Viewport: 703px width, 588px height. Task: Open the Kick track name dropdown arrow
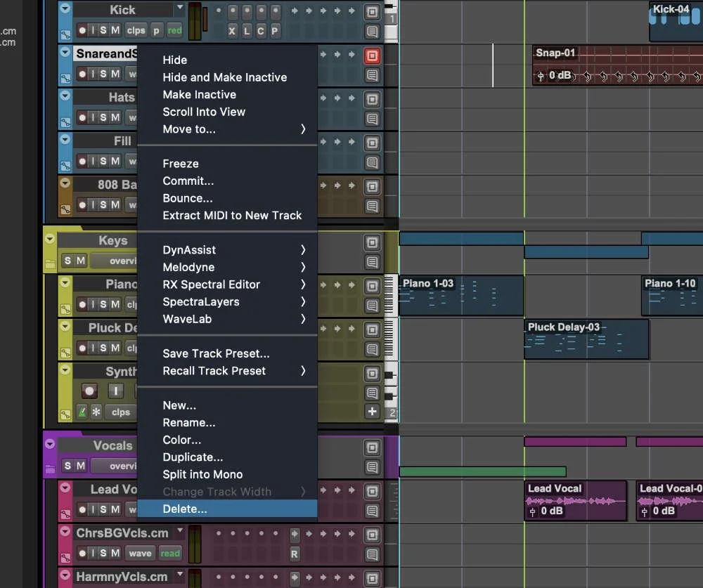(x=180, y=8)
